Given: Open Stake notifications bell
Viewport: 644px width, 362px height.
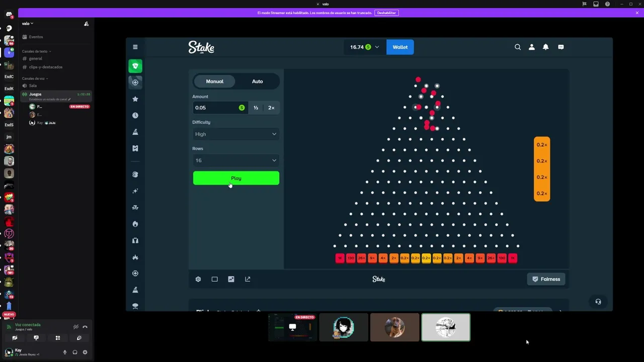Looking at the screenshot, I should (x=545, y=47).
